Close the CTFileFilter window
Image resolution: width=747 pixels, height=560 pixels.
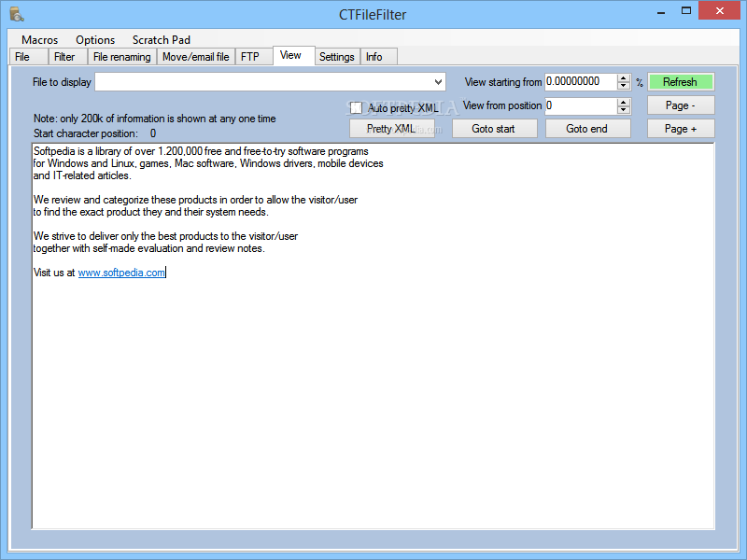coord(719,10)
